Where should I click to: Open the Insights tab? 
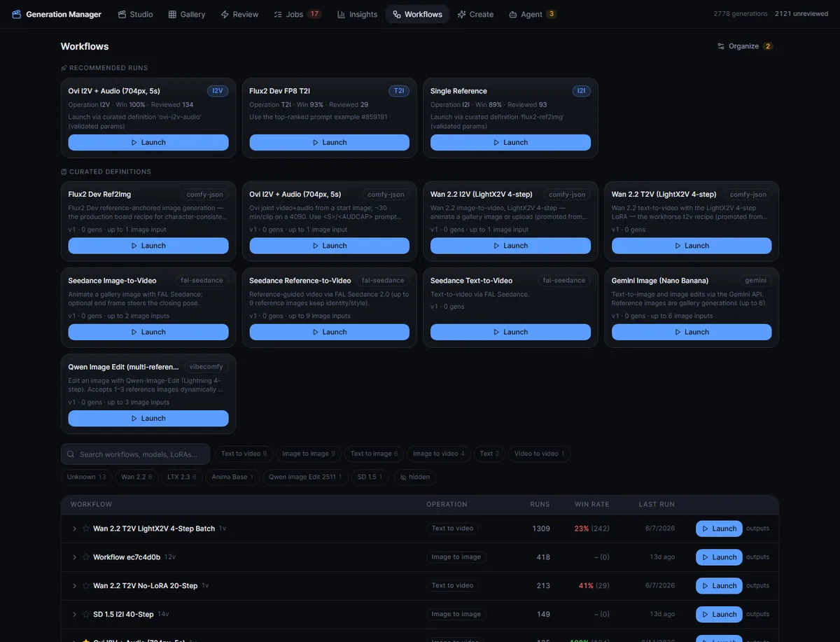point(357,14)
